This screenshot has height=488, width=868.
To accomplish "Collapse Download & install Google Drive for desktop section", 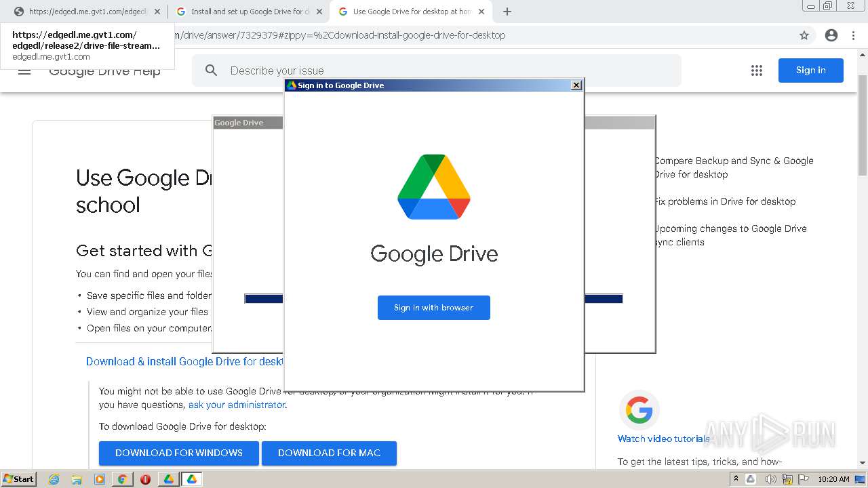I will [x=184, y=361].
